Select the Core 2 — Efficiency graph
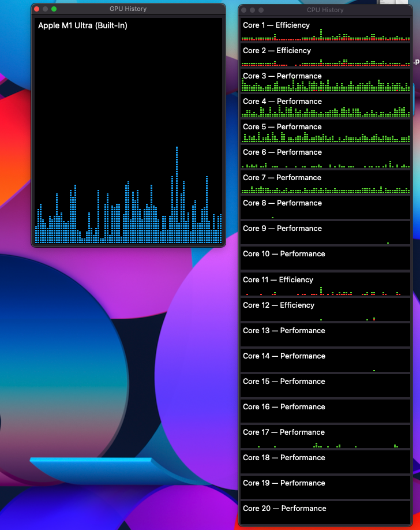 pos(325,56)
